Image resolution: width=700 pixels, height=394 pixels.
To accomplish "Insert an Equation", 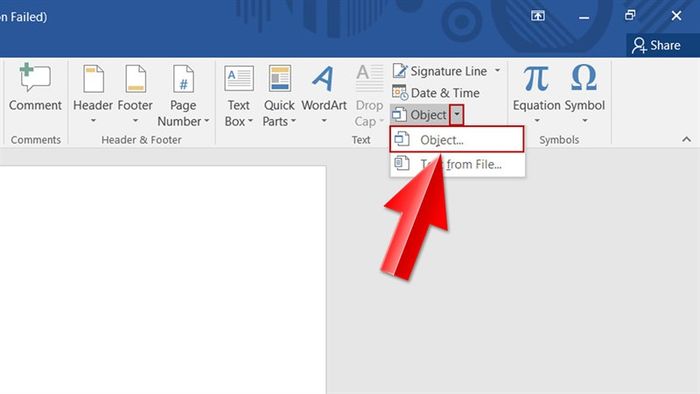I will (536, 94).
